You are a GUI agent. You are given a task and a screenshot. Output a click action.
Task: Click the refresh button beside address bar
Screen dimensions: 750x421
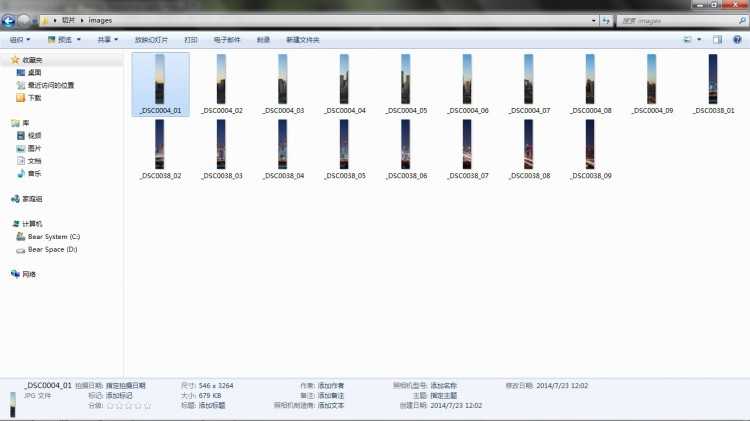pos(607,20)
